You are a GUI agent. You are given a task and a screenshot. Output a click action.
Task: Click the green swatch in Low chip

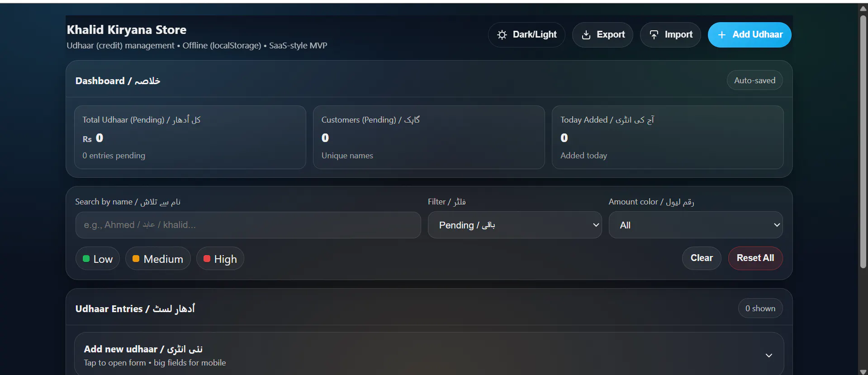(86, 259)
